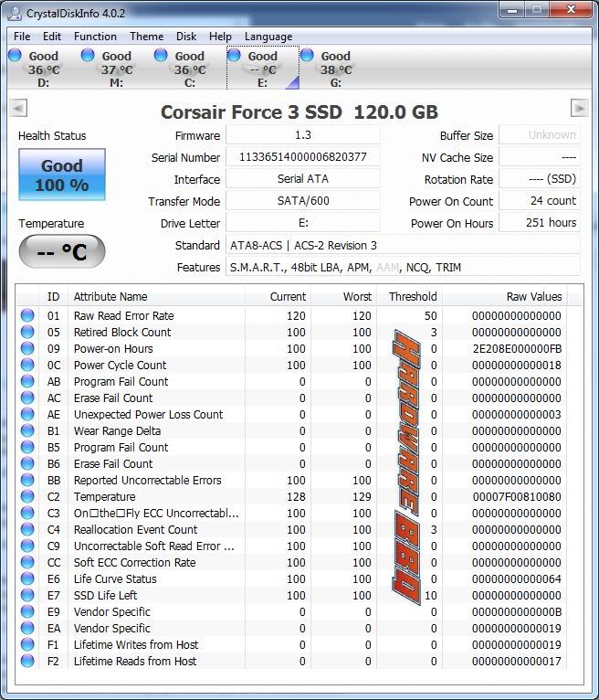
Task: Click the Transfer Mode field SATA/600
Action: [303, 200]
